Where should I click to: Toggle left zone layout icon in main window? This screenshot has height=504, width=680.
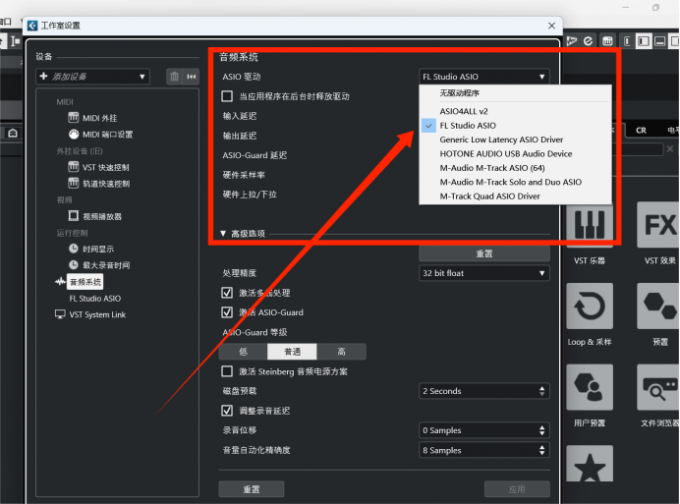pyautogui.click(x=644, y=41)
